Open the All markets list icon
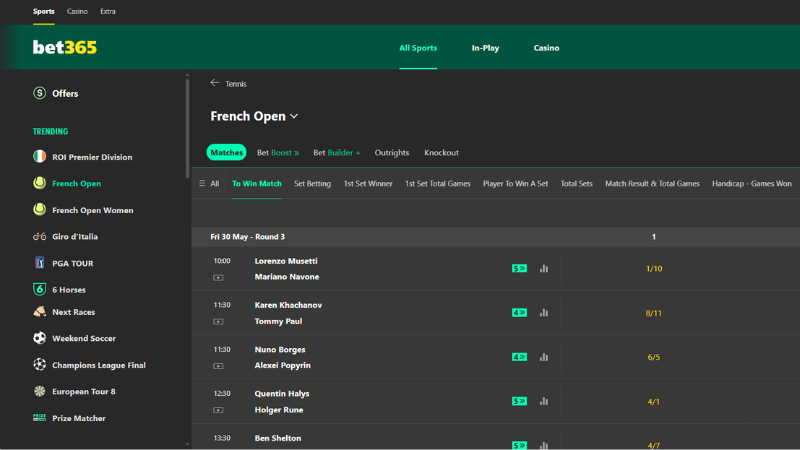Screen dimensions: 800x450 202,183
